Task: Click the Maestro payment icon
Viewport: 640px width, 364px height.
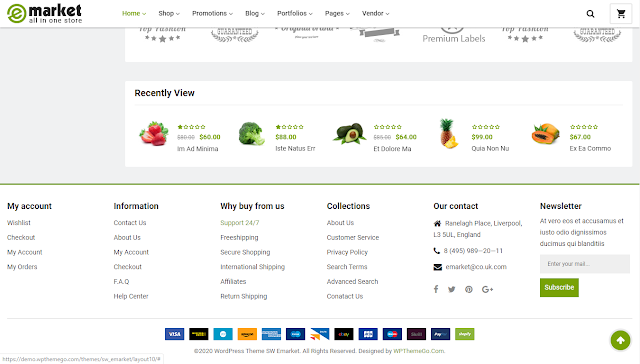Action: tap(392, 334)
